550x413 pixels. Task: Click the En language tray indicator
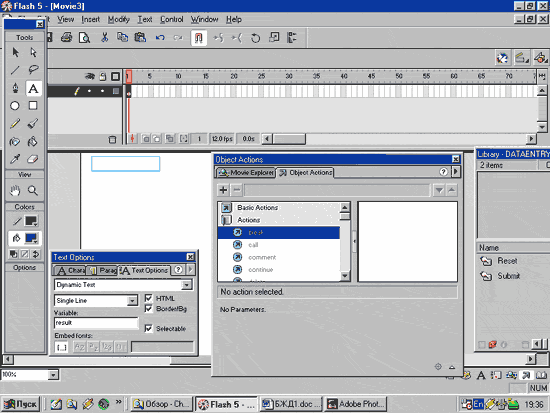(x=478, y=404)
